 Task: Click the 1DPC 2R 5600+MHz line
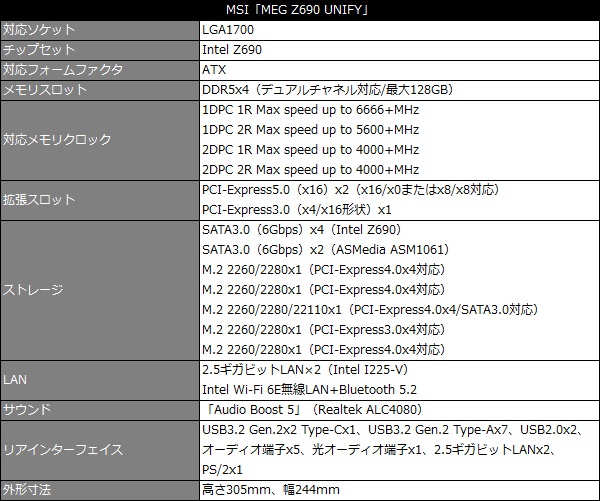coord(310,130)
